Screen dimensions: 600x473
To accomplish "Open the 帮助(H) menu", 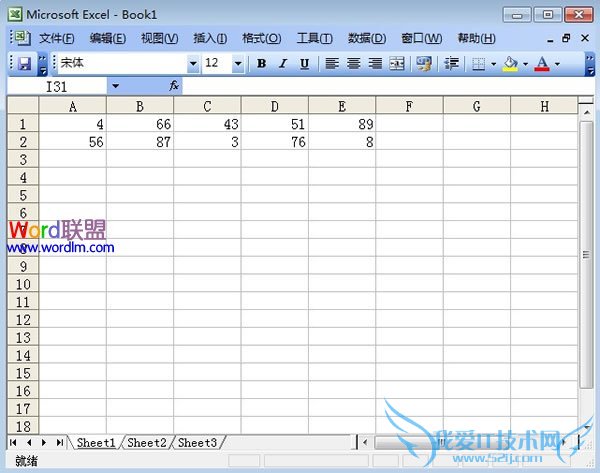I will pos(476,38).
